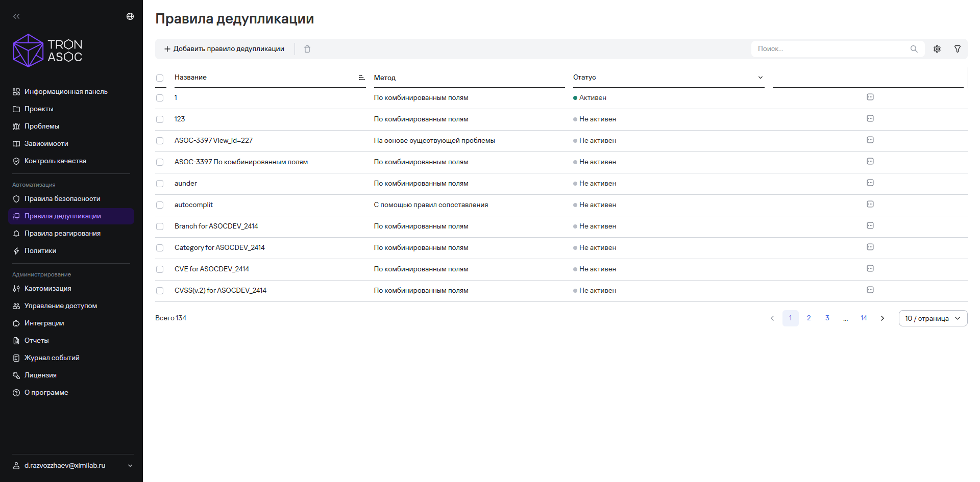Open actions for CVSS(v.2) for ASOCDEV_2414
This screenshot has width=980, height=482.
coord(870,290)
